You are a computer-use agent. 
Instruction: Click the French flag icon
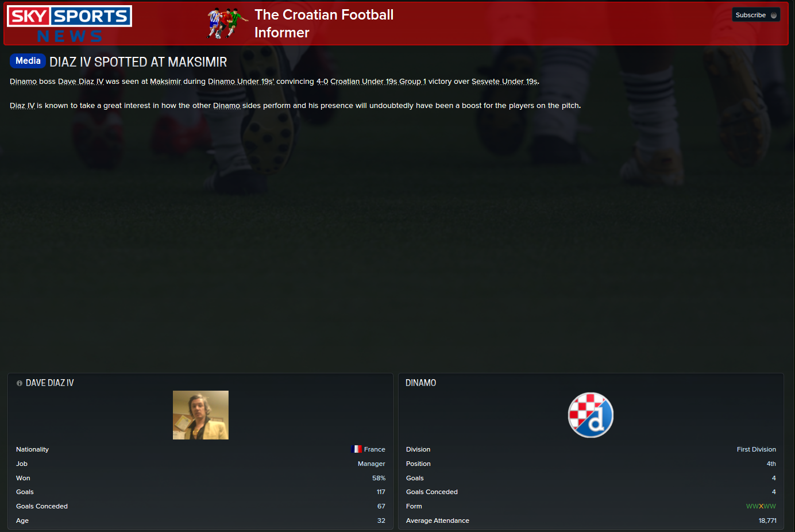coord(357,449)
